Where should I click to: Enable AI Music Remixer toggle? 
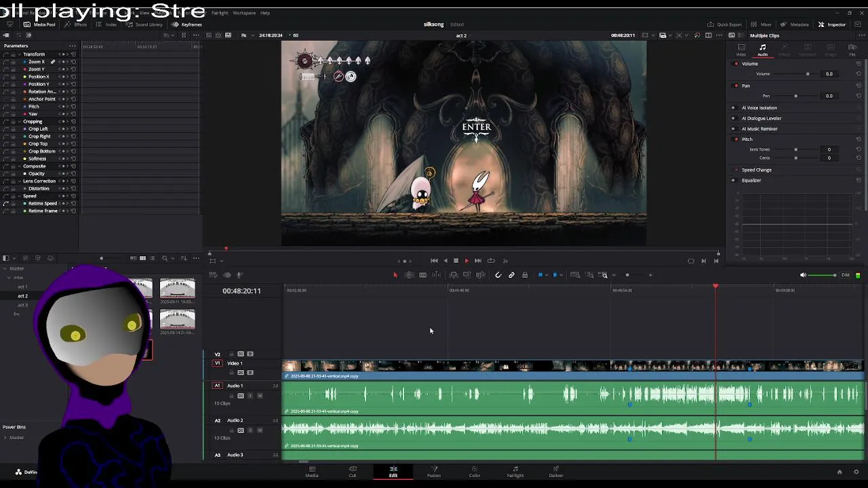733,129
